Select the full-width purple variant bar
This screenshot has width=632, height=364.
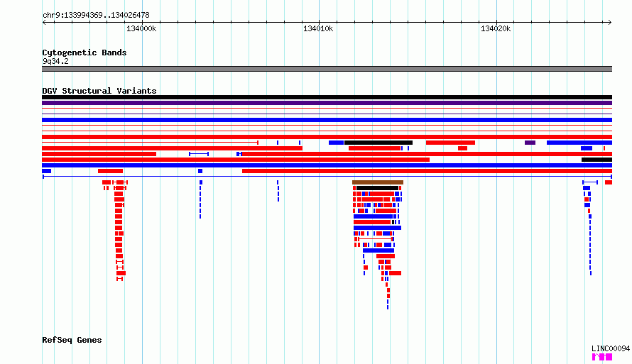[x=327, y=103]
